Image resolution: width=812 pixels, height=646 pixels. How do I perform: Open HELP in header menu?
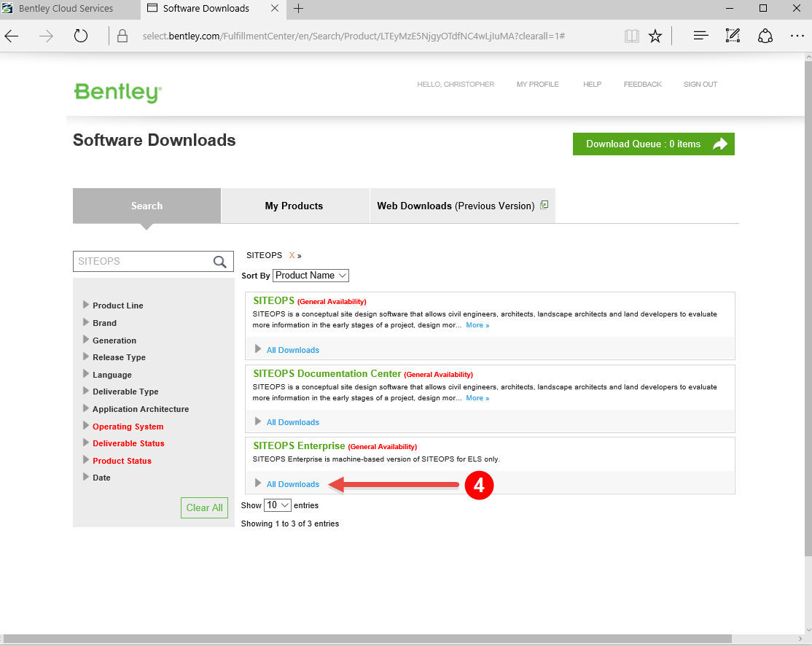[592, 84]
